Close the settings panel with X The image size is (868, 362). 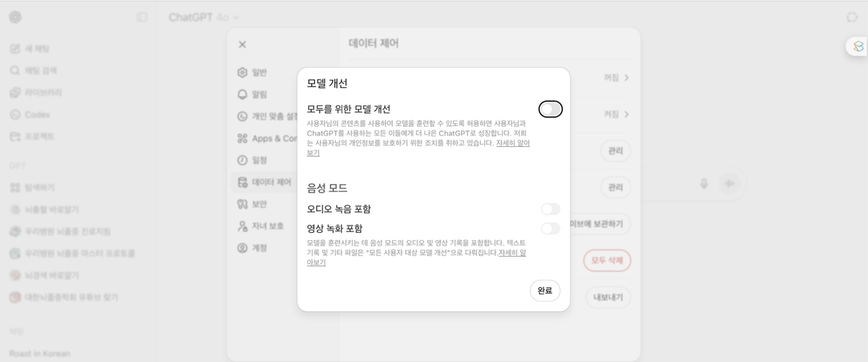[x=243, y=45]
